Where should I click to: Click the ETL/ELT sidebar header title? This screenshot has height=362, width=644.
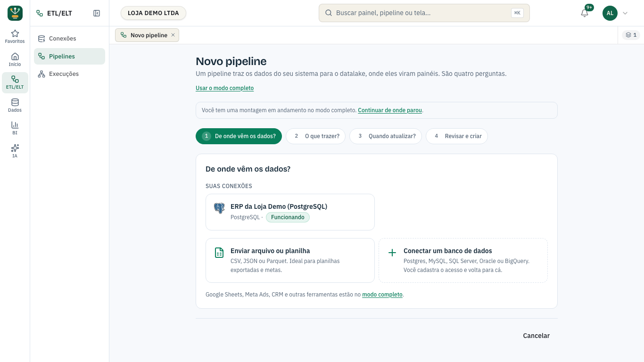point(59,13)
